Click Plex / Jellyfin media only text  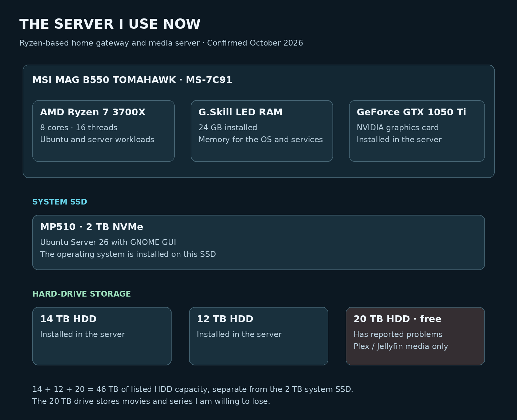(x=401, y=346)
